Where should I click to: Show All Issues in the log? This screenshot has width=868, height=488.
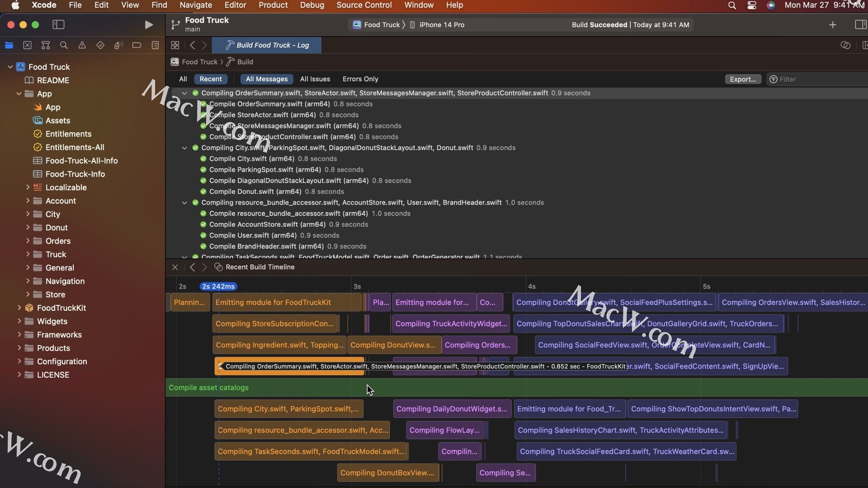point(315,79)
